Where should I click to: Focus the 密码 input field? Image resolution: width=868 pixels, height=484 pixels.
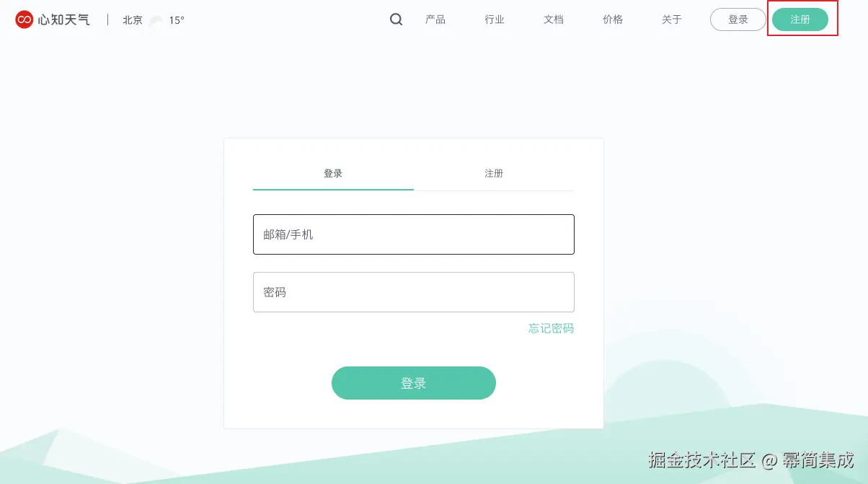coord(414,292)
